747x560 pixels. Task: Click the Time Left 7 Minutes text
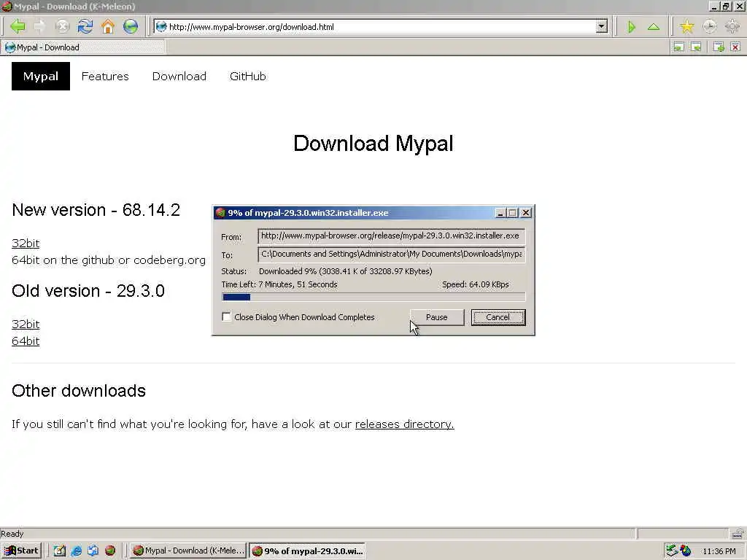(279, 284)
